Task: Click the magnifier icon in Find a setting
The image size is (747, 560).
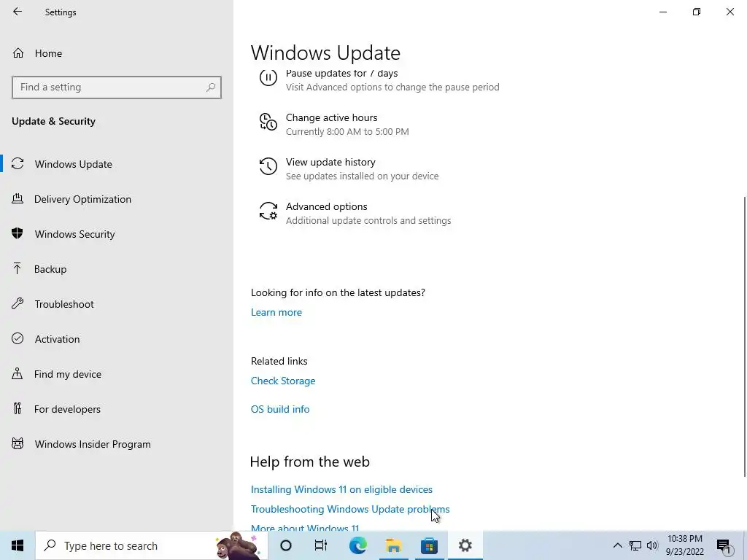Action: coord(211,87)
